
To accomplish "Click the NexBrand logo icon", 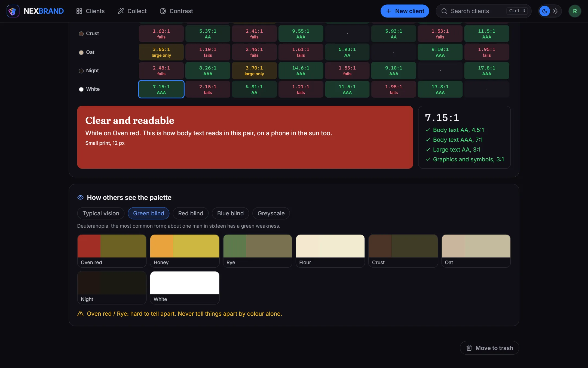I will pyautogui.click(x=13, y=11).
